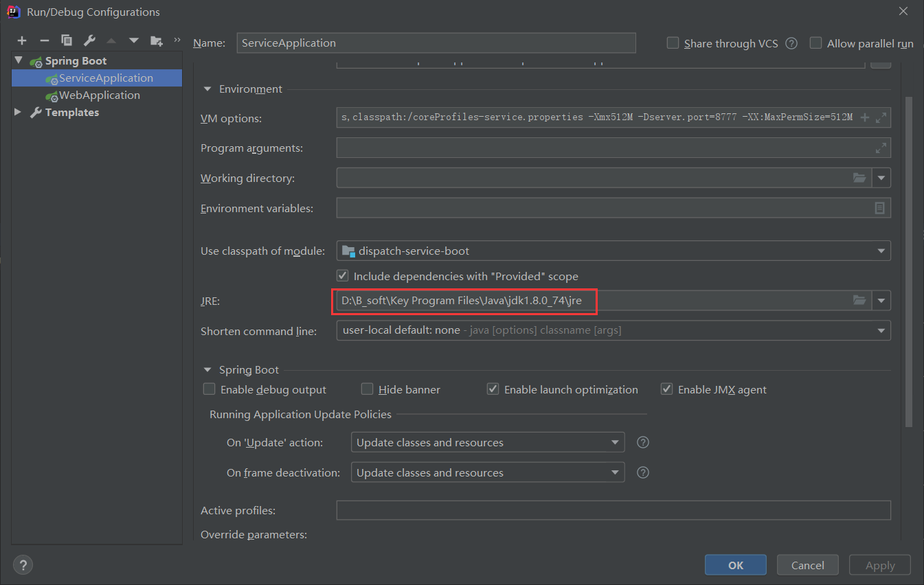Click inside the Active profiles field
The height and width of the screenshot is (585, 924).
(611, 509)
